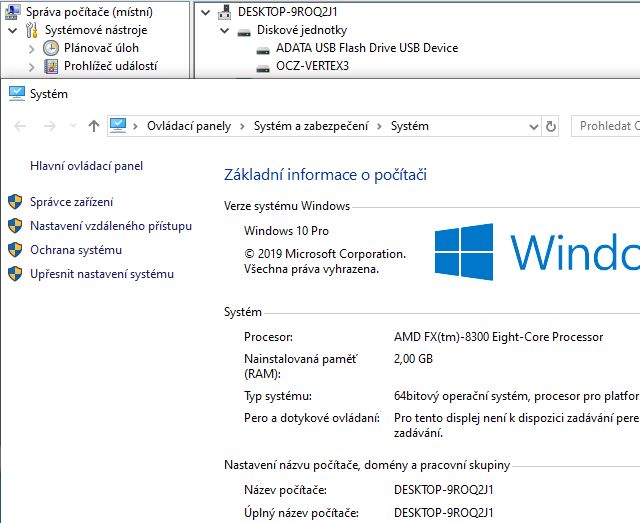This screenshot has height=523, width=640.
Task: Refresh the Systém page
Action: [551, 127]
